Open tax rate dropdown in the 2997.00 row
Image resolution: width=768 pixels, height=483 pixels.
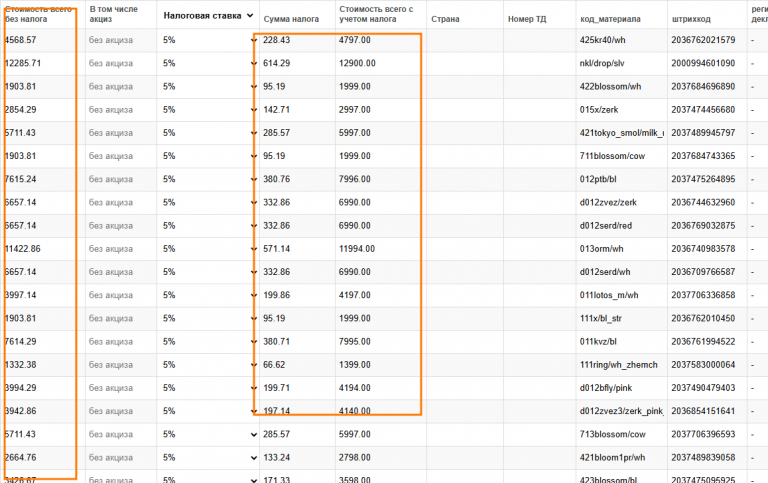click(x=253, y=109)
